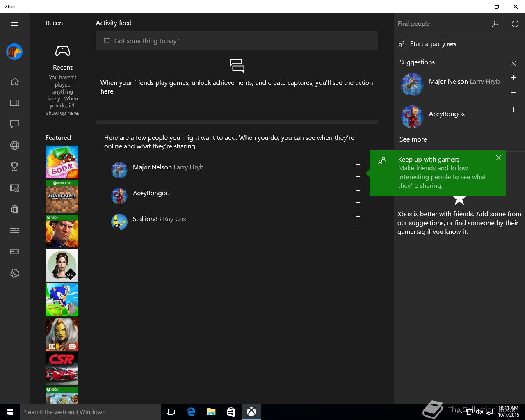Image resolution: width=525 pixels, height=420 pixels.
Task: Dismiss Major Nelson in activity feed list
Action: 358,177
